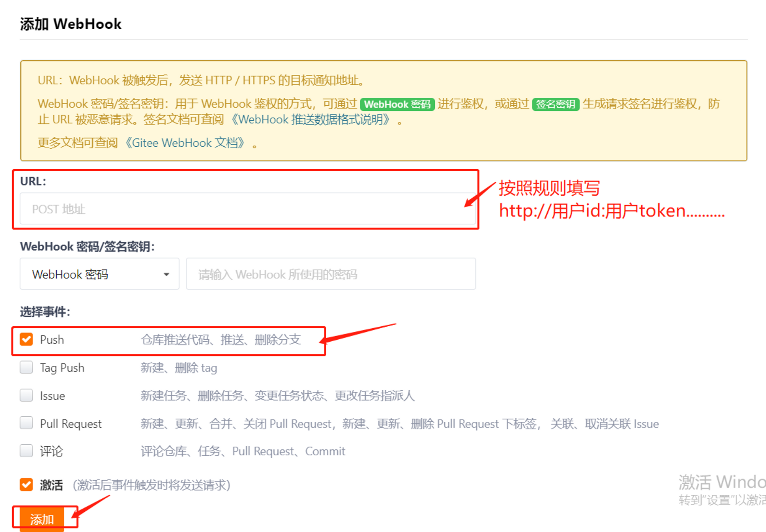Click the green 签名密钥 badge
Screen dimensions: 766x532
click(555, 104)
